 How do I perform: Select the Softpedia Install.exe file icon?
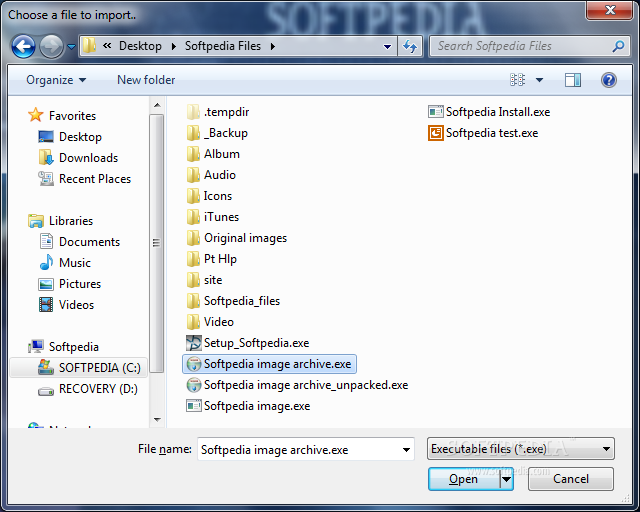(x=436, y=111)
